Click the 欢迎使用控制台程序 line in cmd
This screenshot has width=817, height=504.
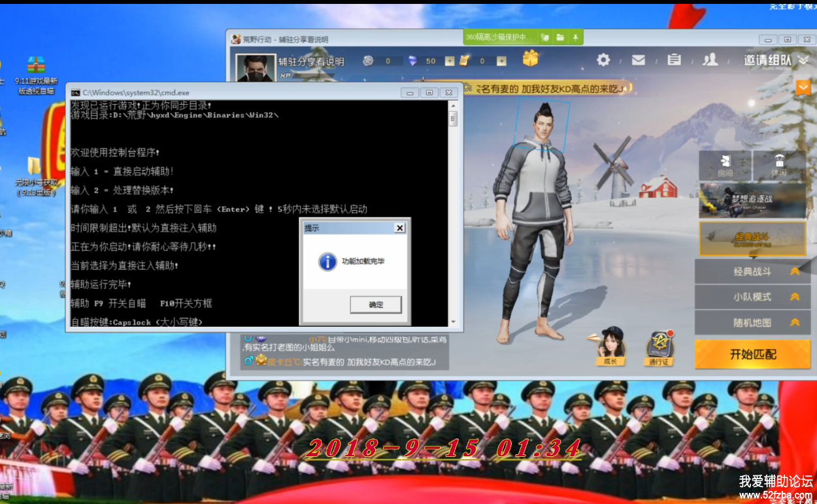(116, 152)
